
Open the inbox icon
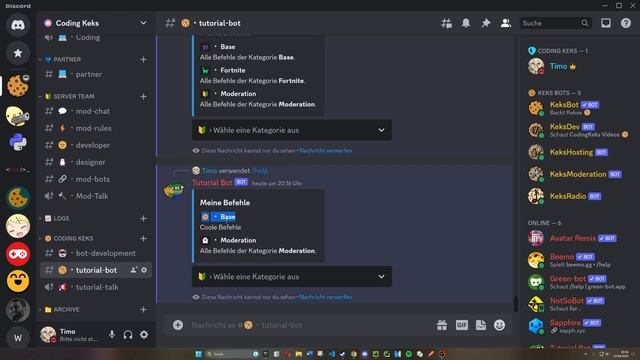coord(606,23)
